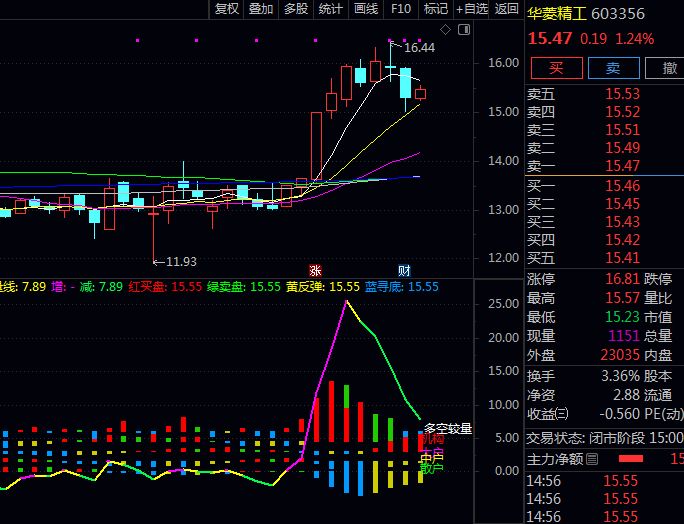Open the 复权 toolbar option
The width and height of the screenshot is (684, 524).
227,9
